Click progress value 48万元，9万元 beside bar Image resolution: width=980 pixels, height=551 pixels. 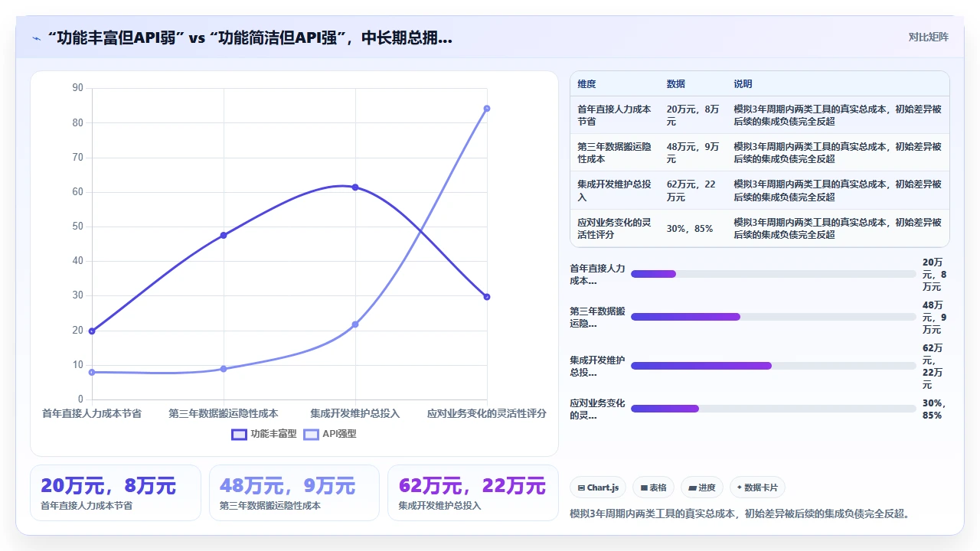pos(933,317)
